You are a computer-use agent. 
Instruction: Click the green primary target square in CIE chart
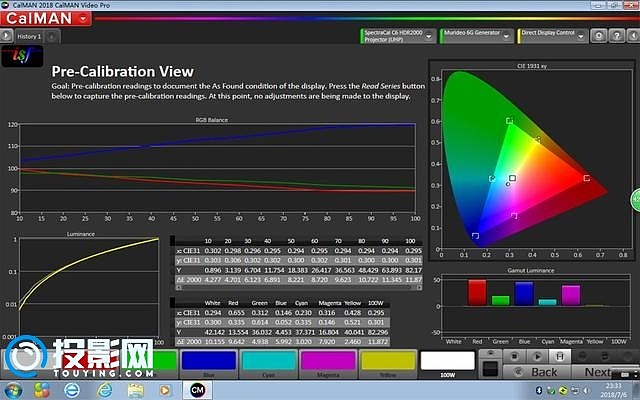pos(509,121)
